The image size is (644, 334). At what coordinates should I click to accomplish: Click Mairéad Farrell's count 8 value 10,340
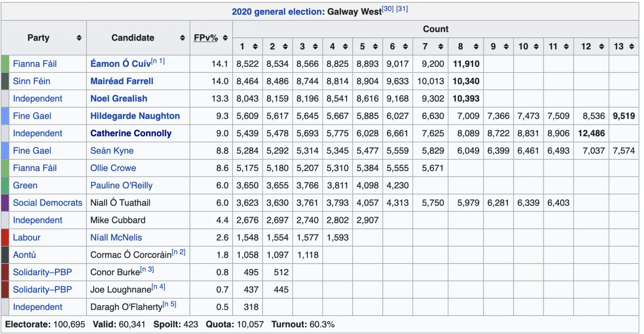[x=466, y=81]
